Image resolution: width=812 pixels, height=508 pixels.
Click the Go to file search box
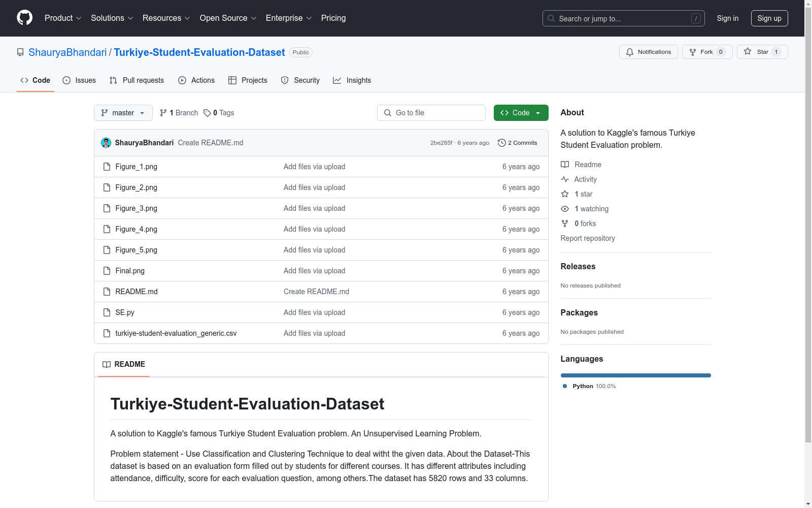click(431, 112)
